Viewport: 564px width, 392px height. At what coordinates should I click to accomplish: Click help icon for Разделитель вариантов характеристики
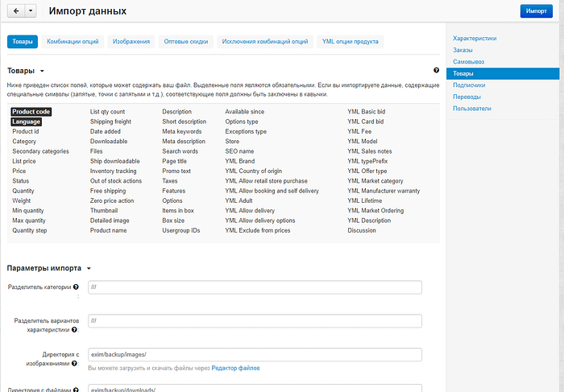pos(73,329)
